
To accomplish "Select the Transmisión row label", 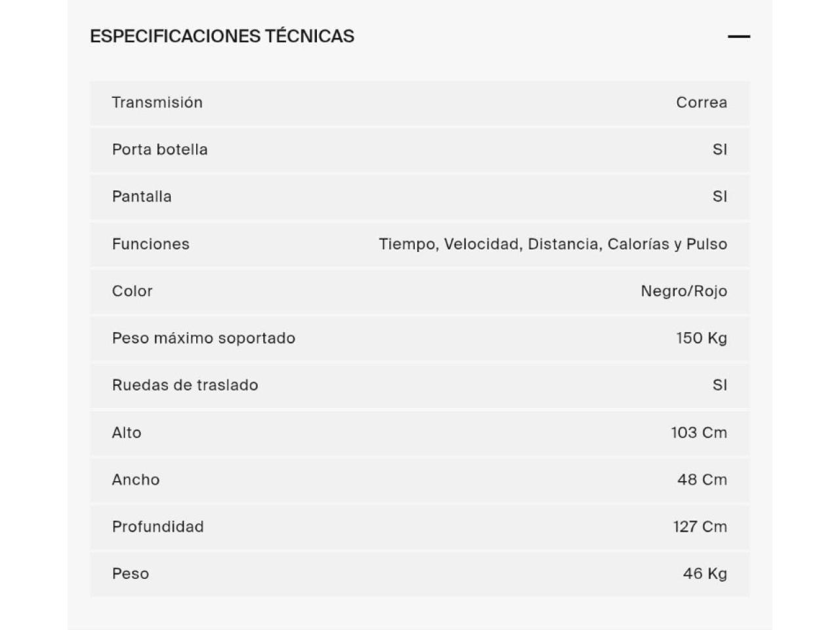I will coord(157,102).
